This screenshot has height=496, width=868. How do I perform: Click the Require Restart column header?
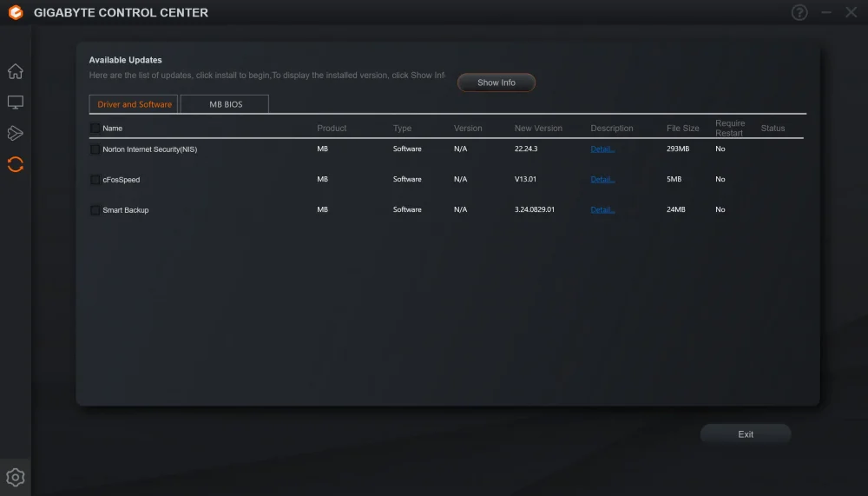pos(730,128)
